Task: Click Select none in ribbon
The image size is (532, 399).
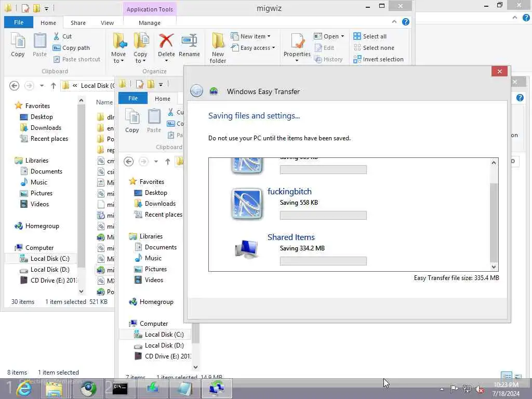Action: coord(374,48)
